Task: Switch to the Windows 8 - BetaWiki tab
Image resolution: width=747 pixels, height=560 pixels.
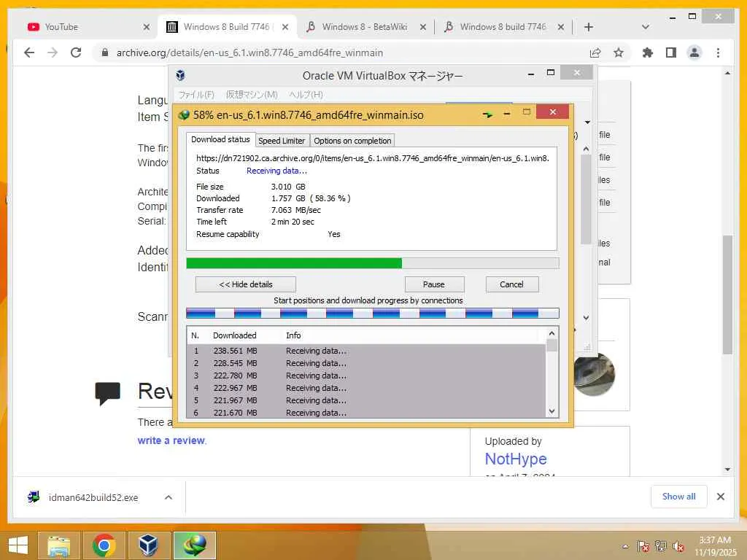Action: pos(365,27)
